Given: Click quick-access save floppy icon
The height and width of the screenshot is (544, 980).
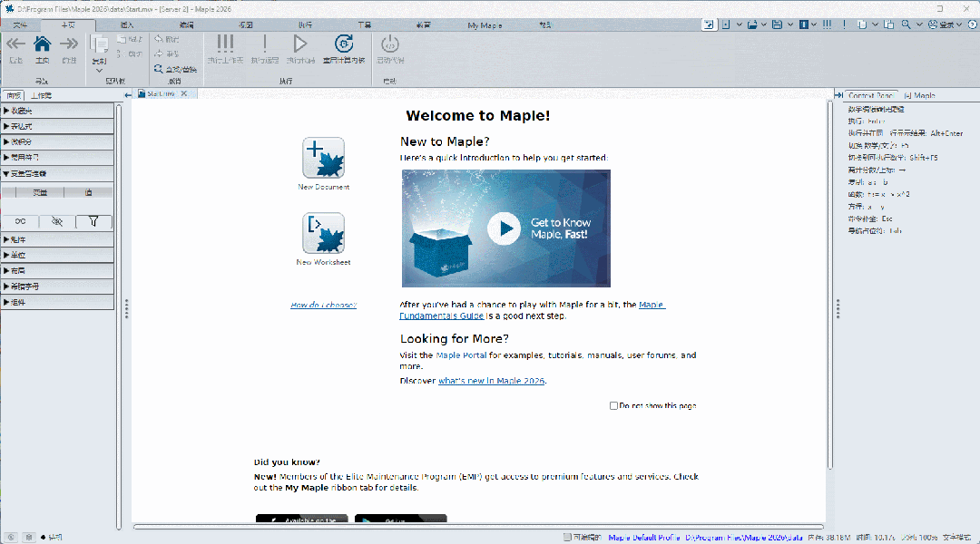Looking at the screenshot, I should coord(777,24).
